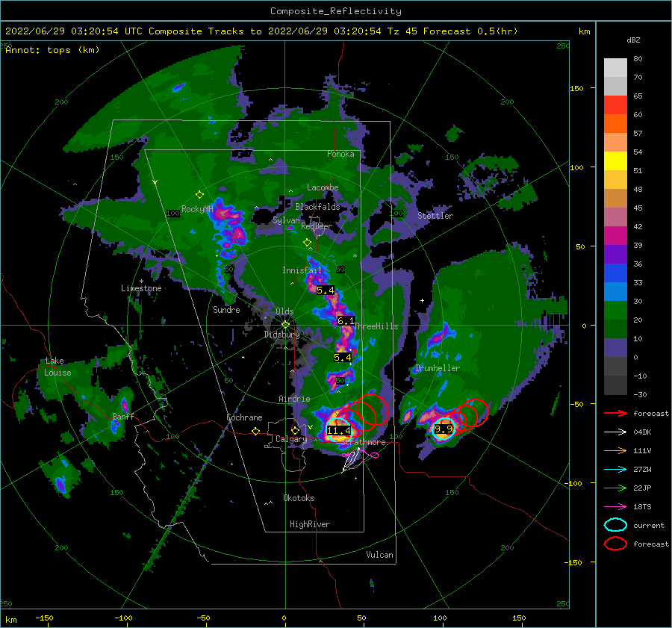
Task: Select the orange 111V arrow legend icon
Action: [x=615, y=450]
